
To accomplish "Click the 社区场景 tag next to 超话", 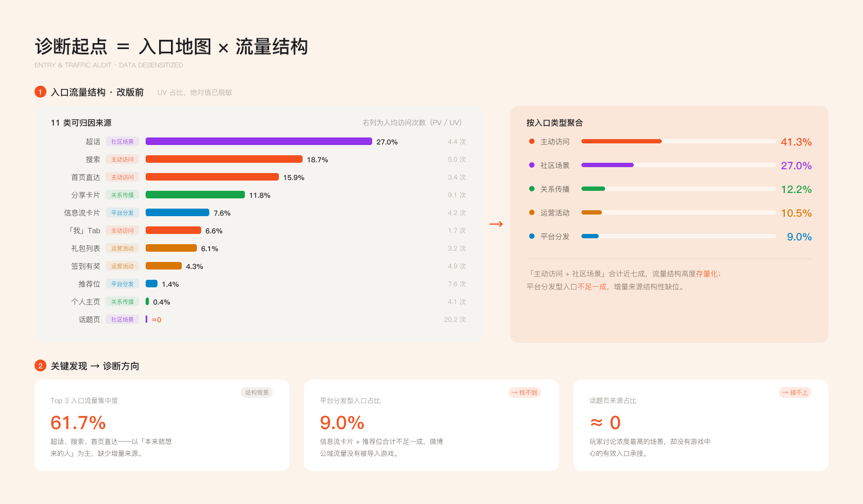I will tap(122, 141).
